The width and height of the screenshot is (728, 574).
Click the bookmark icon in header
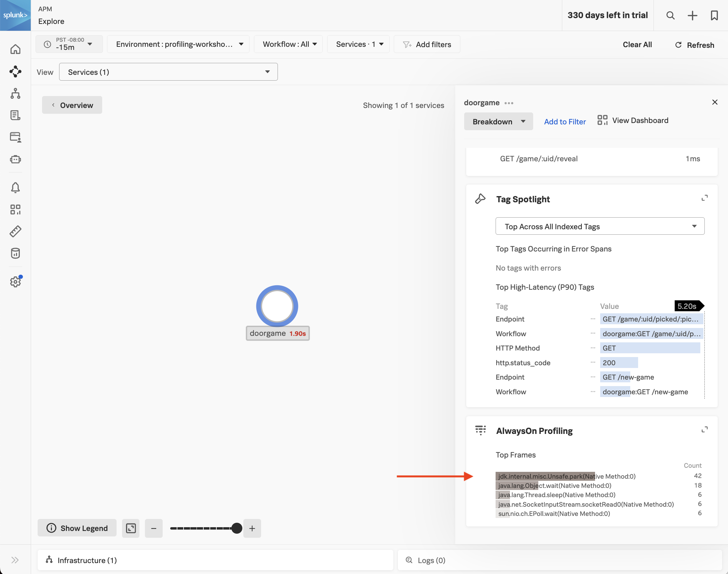[x=714, y=15]
